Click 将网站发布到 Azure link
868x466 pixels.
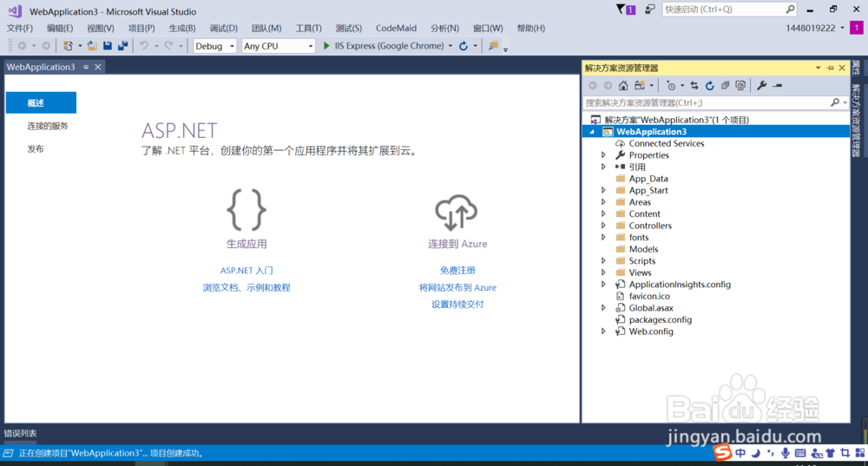[x=457, y=287]
